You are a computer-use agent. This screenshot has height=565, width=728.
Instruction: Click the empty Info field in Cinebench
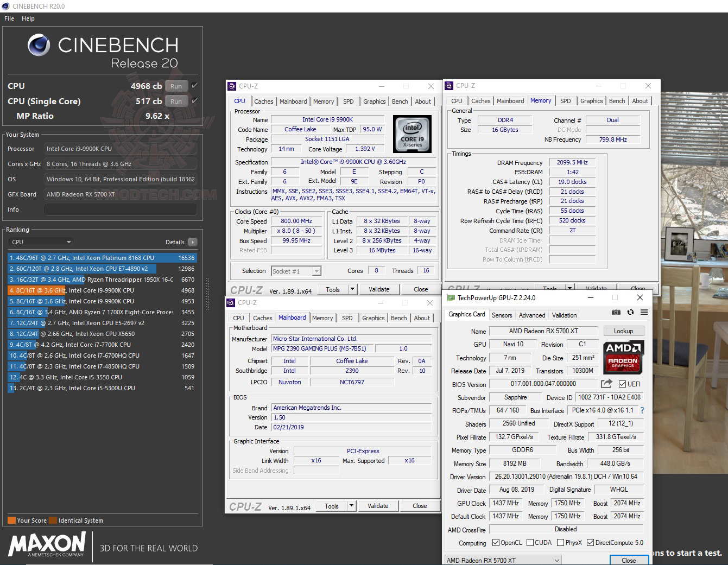pyautogui.click(x=121, y=210)
